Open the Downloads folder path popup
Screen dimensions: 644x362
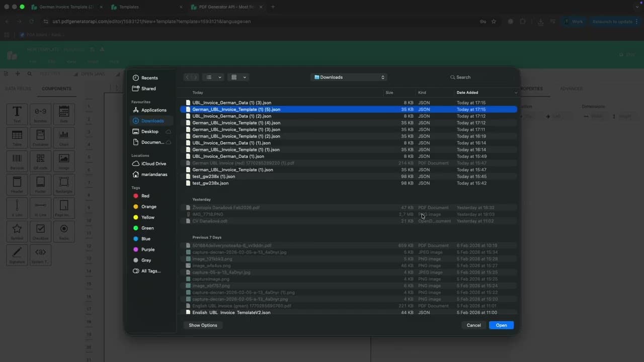349,77
